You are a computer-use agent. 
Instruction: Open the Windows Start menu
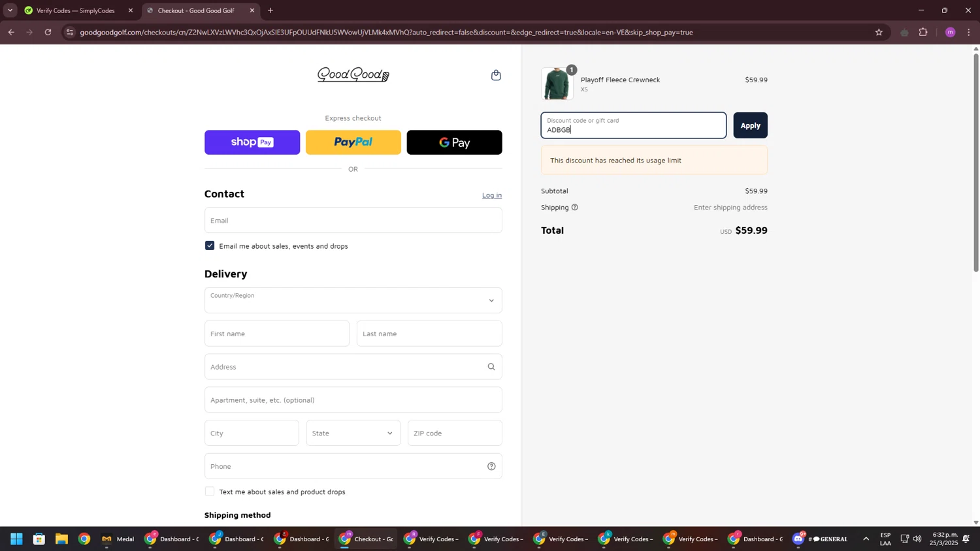[x=16, y=539]
